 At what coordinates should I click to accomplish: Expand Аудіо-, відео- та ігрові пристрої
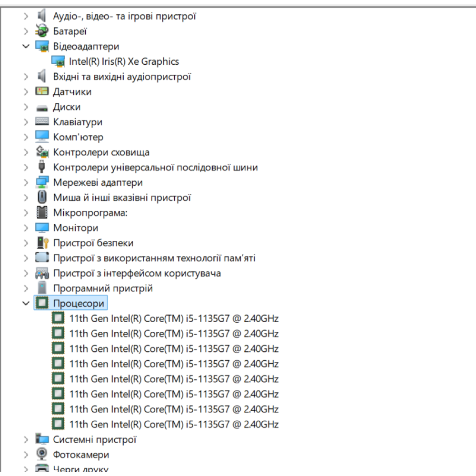point(26,16)
